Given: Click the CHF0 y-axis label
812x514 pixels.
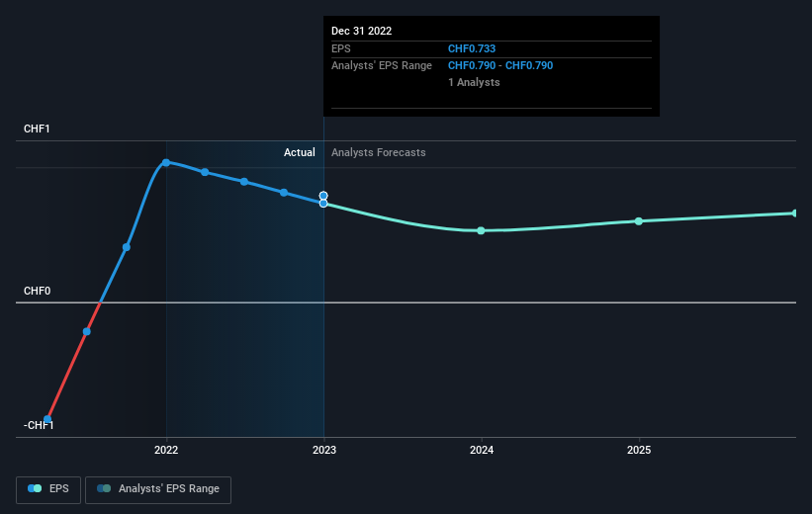Looking at the screenshot, I should tap(38, 291).
